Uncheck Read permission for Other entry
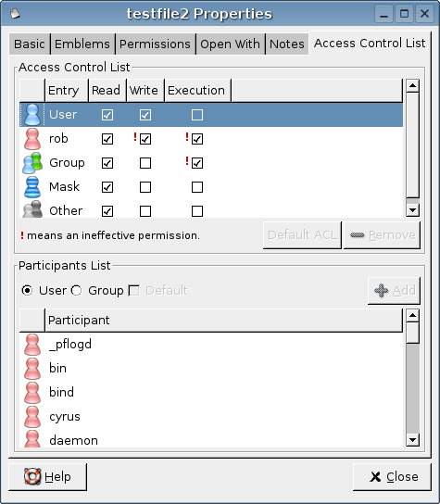 [x=107, y=211]
